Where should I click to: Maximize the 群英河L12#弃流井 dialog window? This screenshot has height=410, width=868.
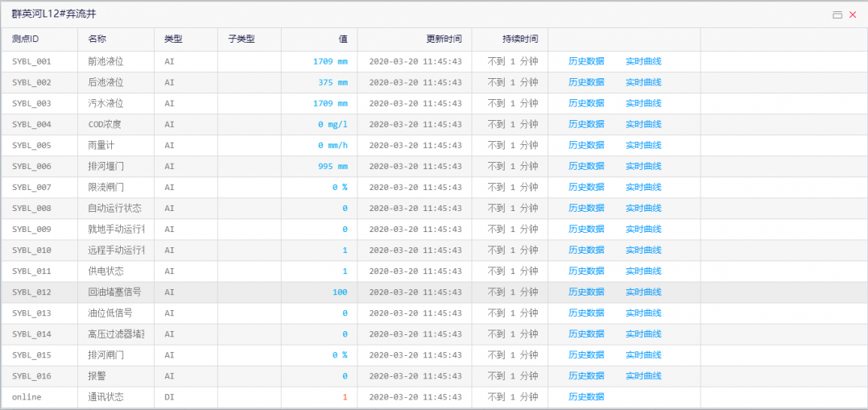837,15
